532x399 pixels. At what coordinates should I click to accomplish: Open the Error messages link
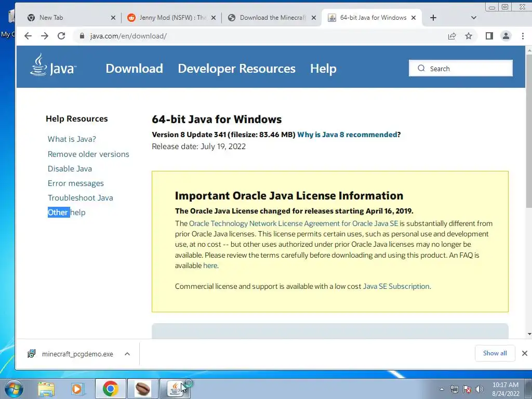point(76,183)
